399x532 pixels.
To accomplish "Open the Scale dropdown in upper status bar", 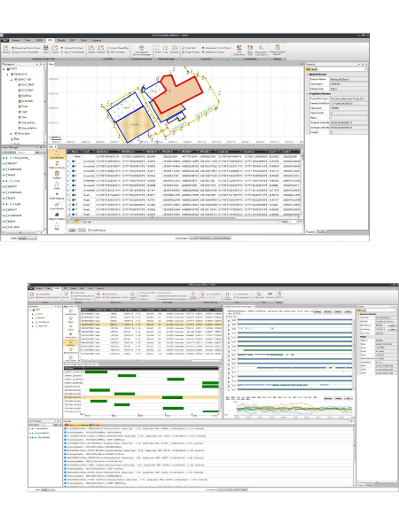I will tap(27, 239).
